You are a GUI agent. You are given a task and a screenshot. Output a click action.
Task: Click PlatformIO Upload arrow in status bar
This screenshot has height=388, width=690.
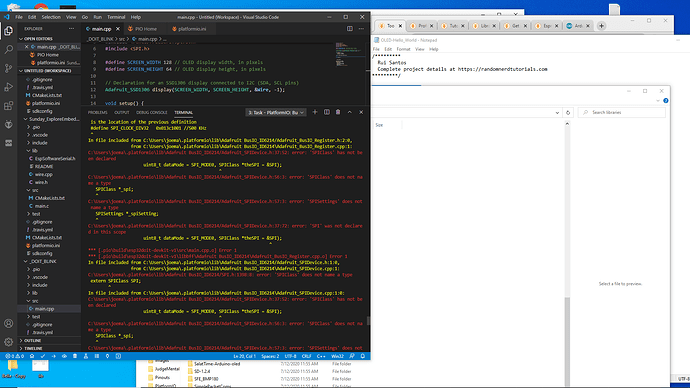[x=54, y=356]
